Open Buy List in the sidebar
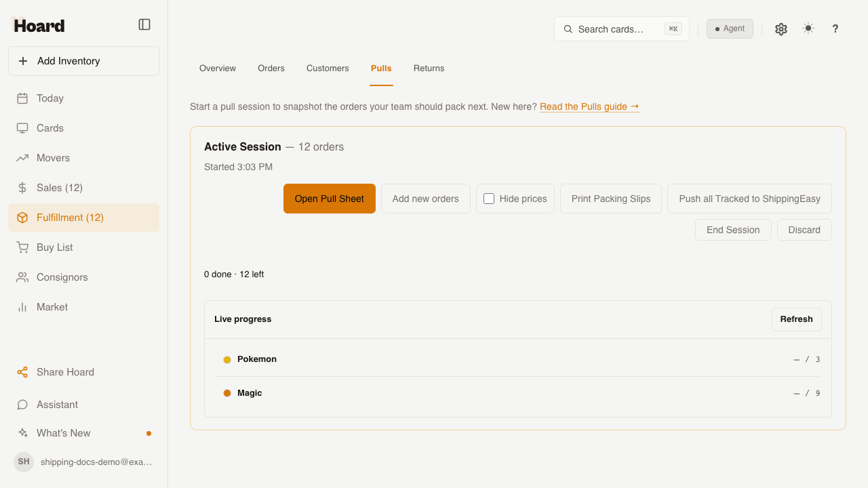 83,247
